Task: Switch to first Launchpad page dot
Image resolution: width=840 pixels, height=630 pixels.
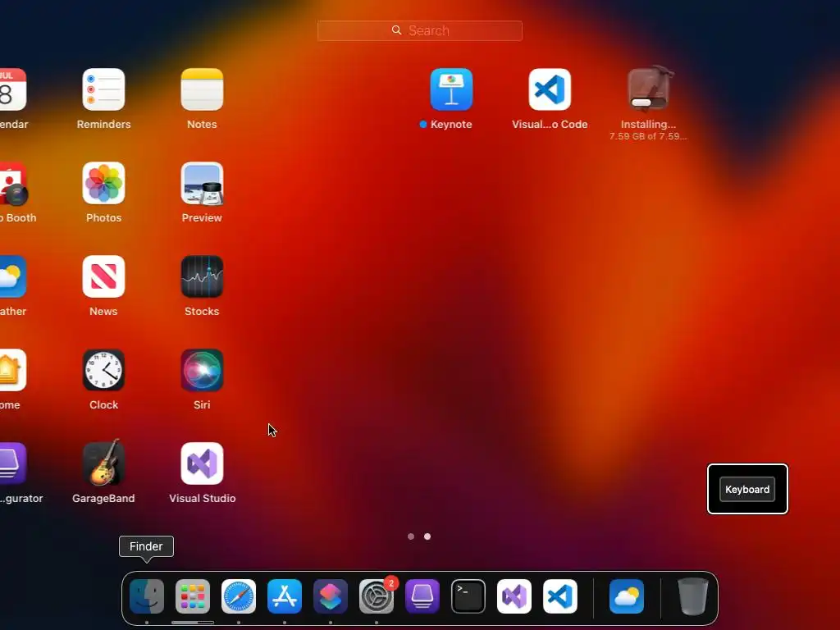Action: [411, 536]
